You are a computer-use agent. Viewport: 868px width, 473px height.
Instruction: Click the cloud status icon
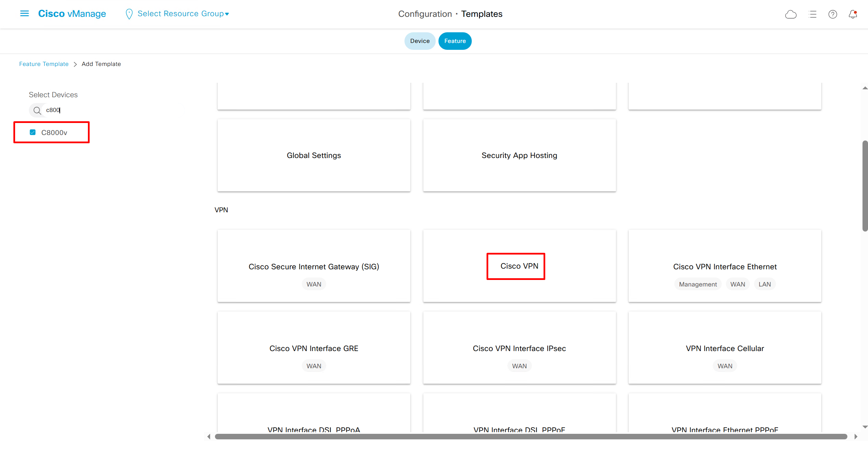click(791, 14)
